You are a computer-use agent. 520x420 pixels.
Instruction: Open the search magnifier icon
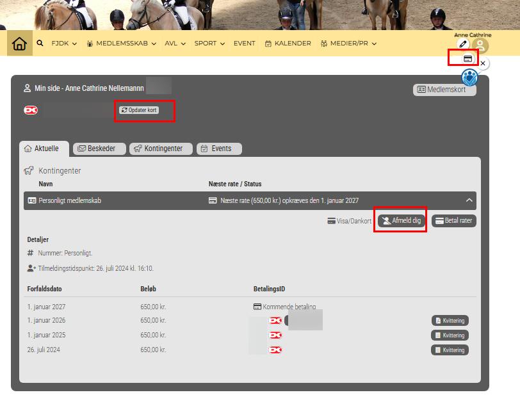pos(40,44)
